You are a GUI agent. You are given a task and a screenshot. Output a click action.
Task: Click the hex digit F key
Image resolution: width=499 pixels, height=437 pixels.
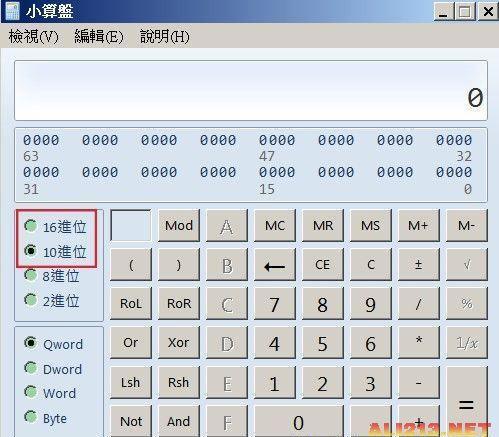coord(227,421)
